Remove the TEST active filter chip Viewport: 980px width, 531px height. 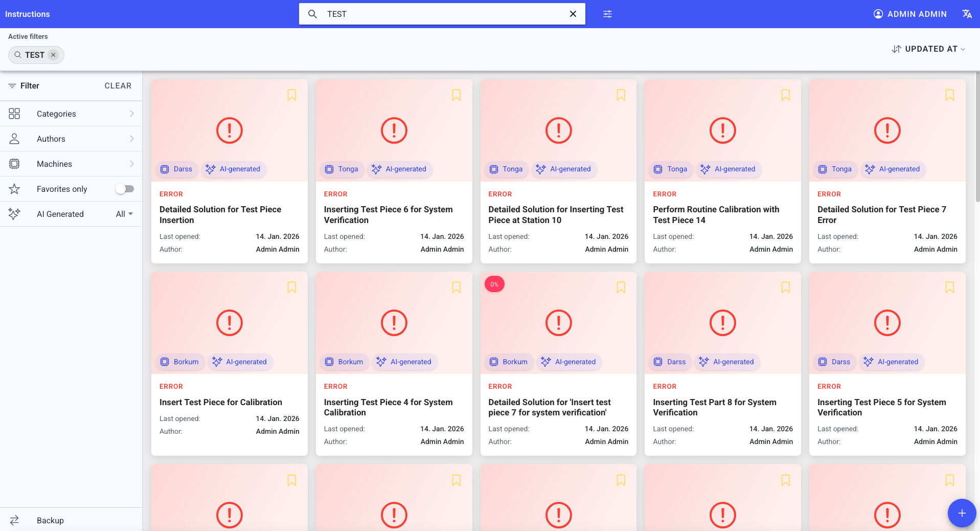(x=53, y=55)
